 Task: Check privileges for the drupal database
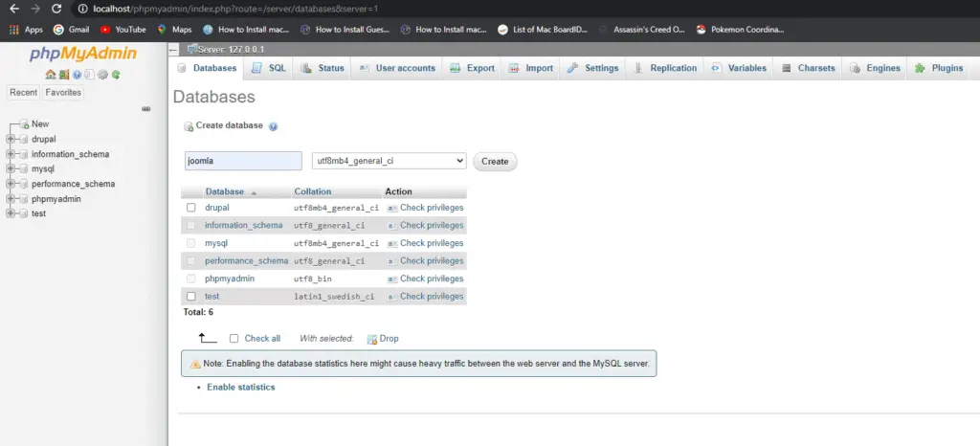[426, 208]
